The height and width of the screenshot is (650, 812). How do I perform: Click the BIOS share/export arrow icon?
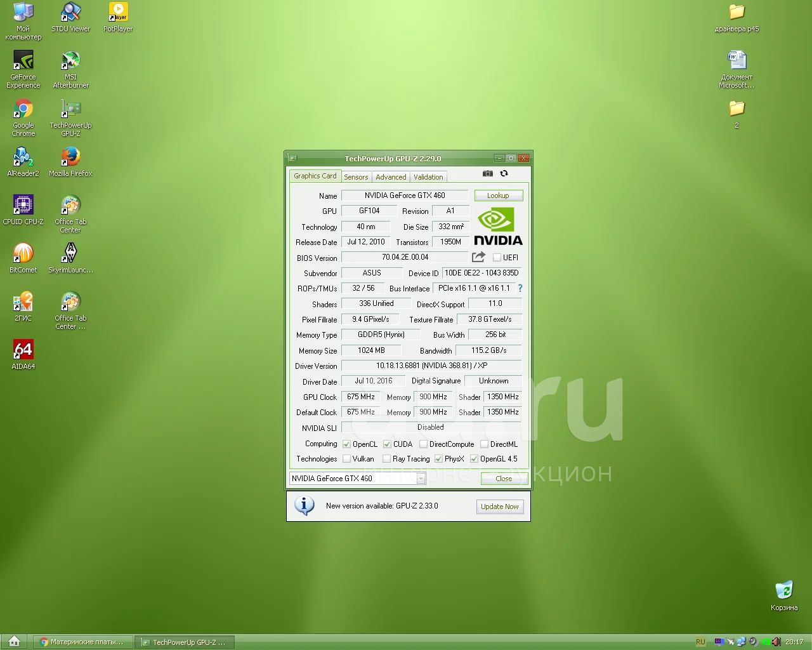[478, 257]
